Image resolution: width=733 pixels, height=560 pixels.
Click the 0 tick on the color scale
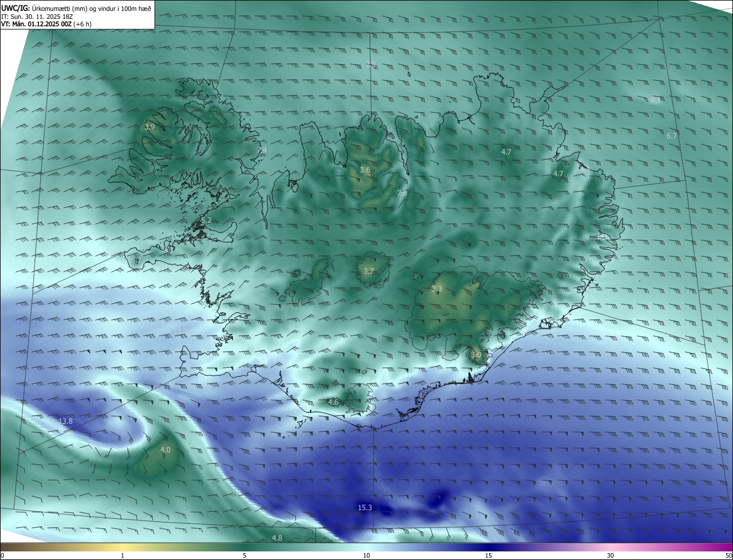tap(2, 556)
